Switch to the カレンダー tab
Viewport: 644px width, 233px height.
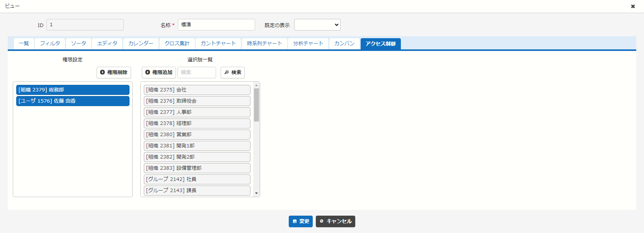pos(141,44)
